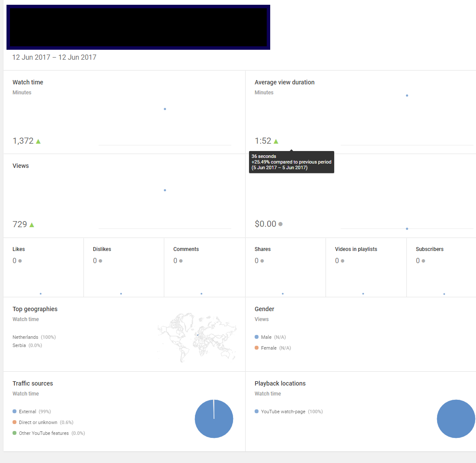Open the Shares metric card
This screenshot has width=476, height=463.
tap(285, 267)
